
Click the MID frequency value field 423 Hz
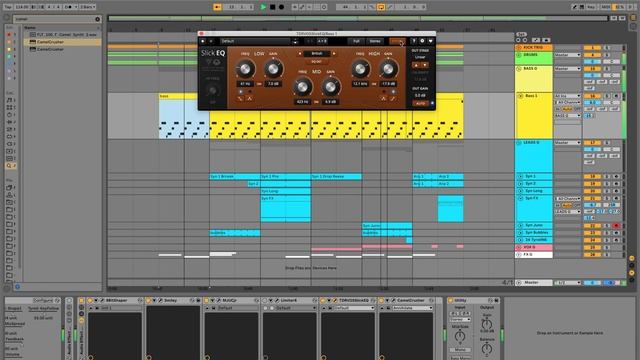[302, 101]
